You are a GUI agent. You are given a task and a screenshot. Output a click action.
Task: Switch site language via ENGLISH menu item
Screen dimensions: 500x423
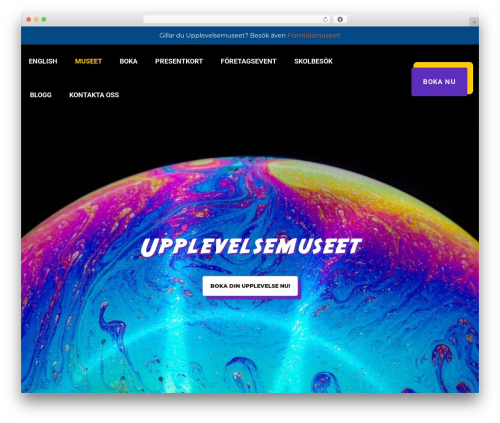(43, 61)
